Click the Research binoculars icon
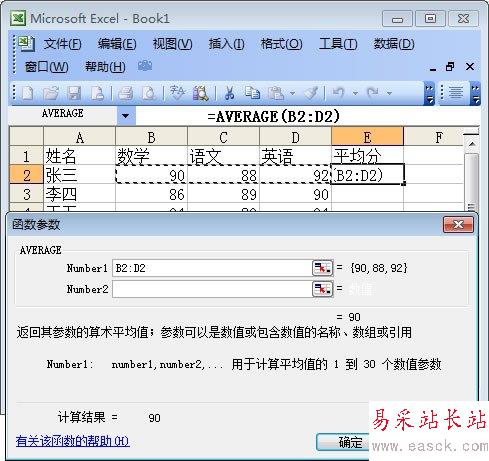 click(201, 93)
